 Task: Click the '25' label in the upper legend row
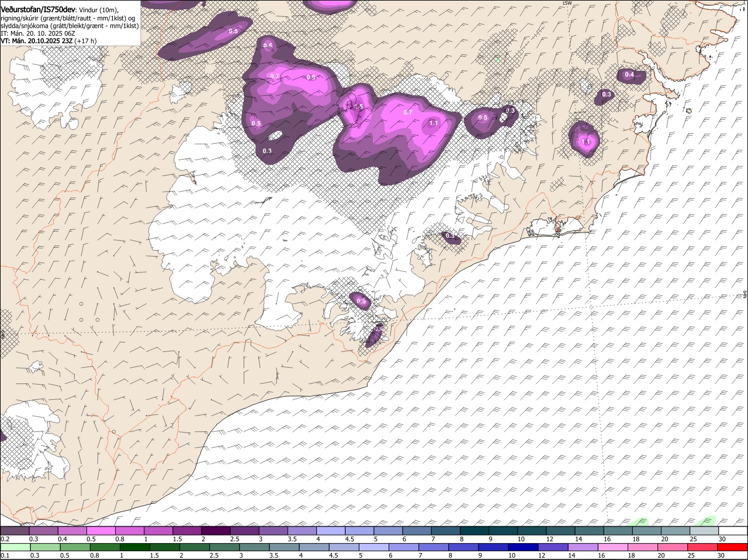692,539
